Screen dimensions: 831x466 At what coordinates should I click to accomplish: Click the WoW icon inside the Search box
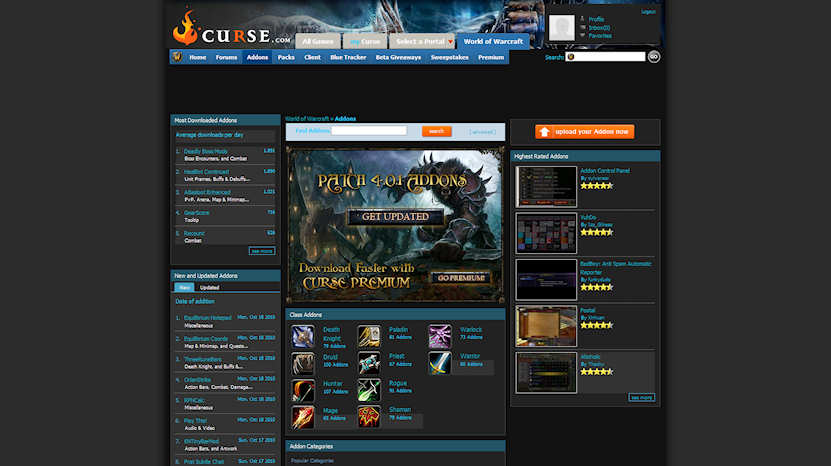click(x=571, y=57)
